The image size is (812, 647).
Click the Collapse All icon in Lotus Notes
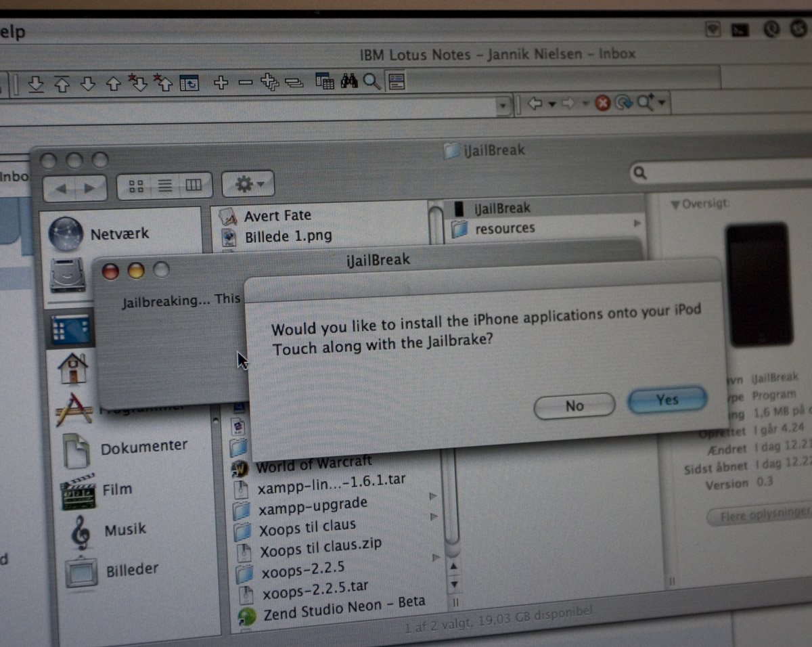point(294,83)
